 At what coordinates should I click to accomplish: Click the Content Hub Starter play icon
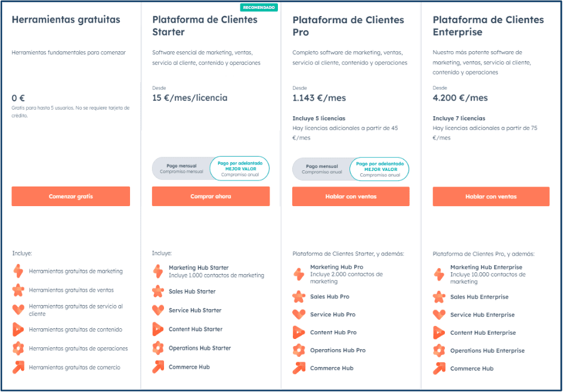click(x=157, y=329)
